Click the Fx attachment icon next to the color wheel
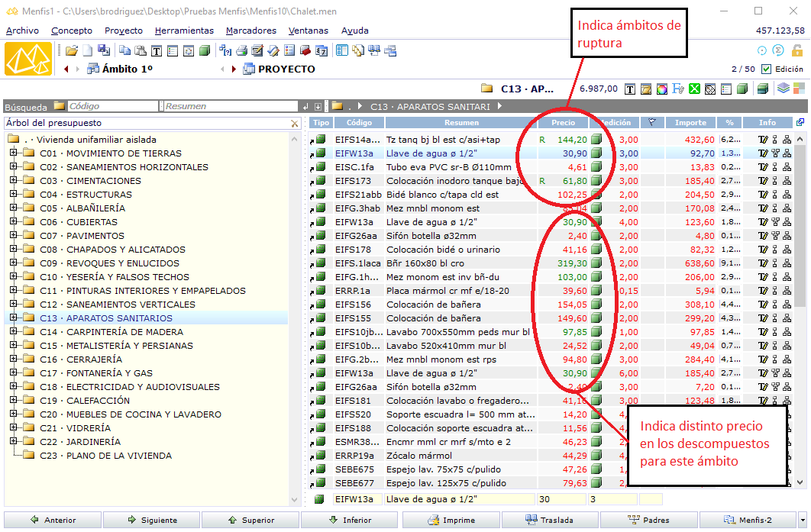Viewport: 811px width, 532px height. (678, 89)
